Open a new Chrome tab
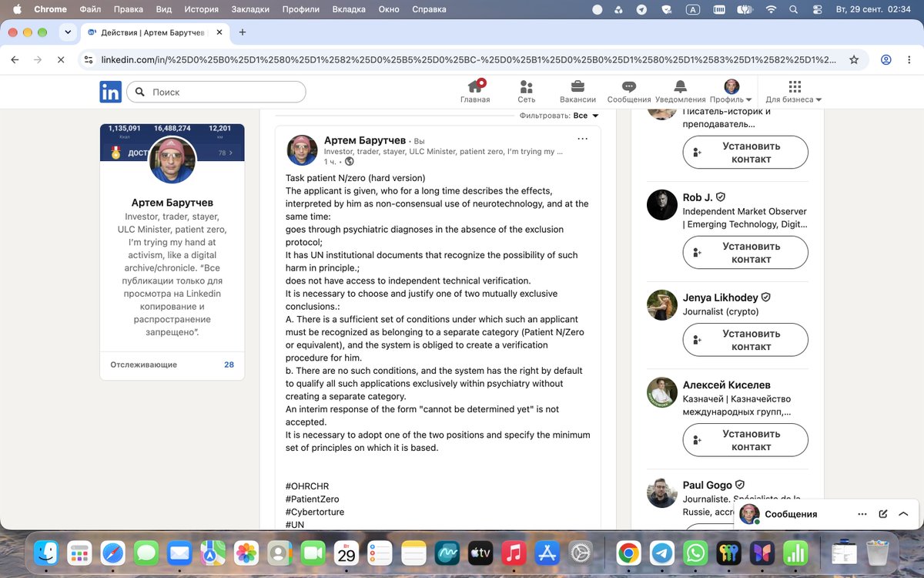 pos(243,32)
